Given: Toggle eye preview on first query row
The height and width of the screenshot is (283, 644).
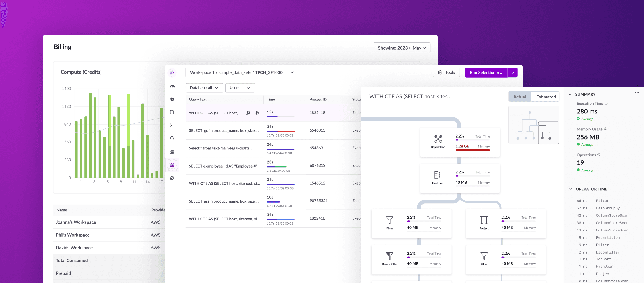Looking at the screenshot, I should tap(257, 113).
